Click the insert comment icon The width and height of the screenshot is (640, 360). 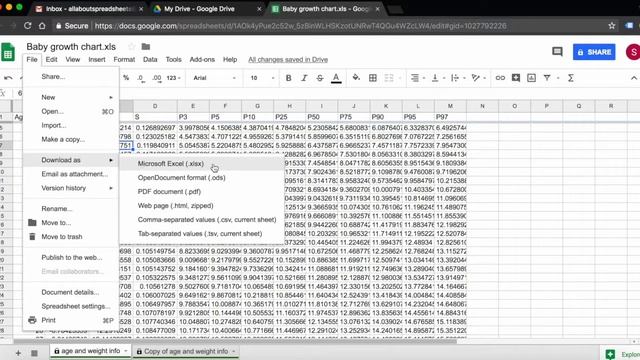click(x=516, y=78)
